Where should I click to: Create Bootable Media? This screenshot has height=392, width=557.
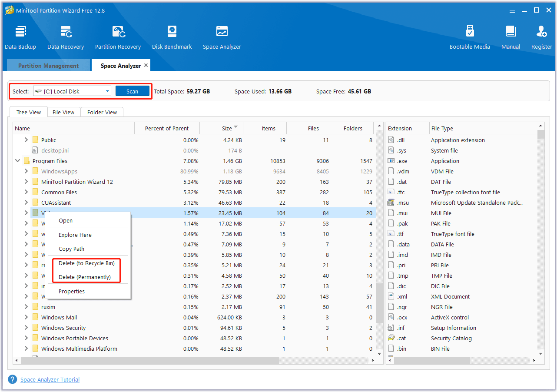(x=470, y=36)
